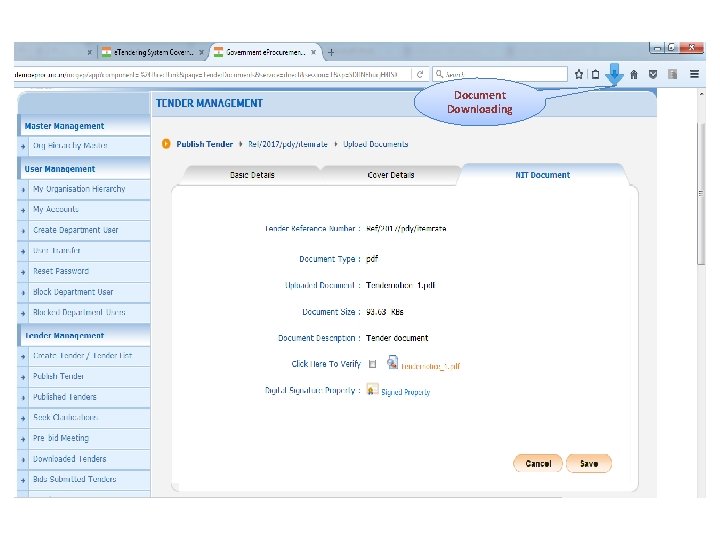
Task: Select Publish Tender in sidebar
Action: [89, 377]
